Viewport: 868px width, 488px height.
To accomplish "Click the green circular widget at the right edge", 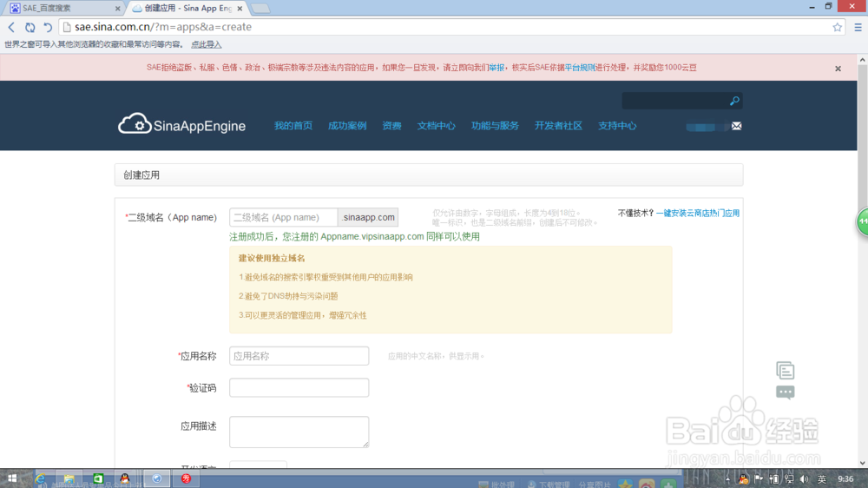I will coord(863,221).
